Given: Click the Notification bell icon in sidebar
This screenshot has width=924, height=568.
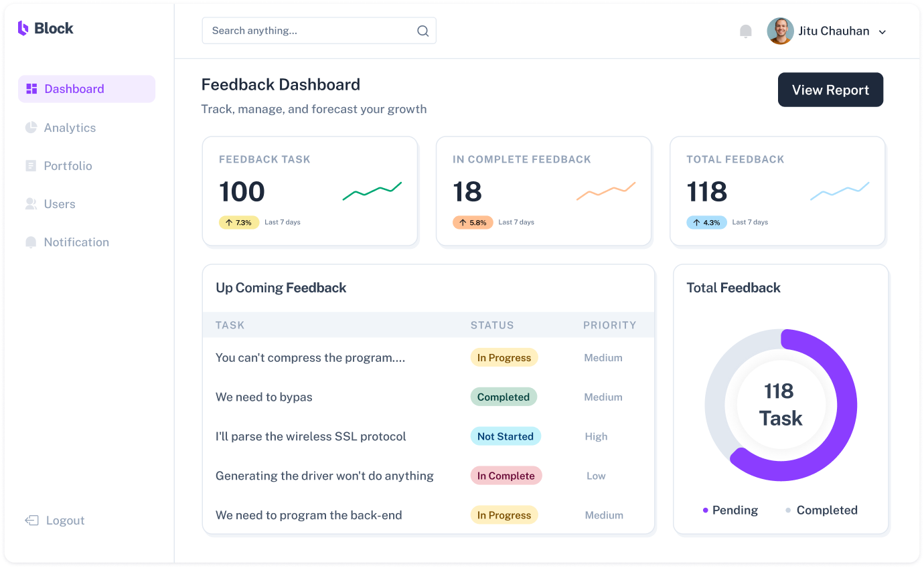Looking at the screenshot, I should 31,242.
